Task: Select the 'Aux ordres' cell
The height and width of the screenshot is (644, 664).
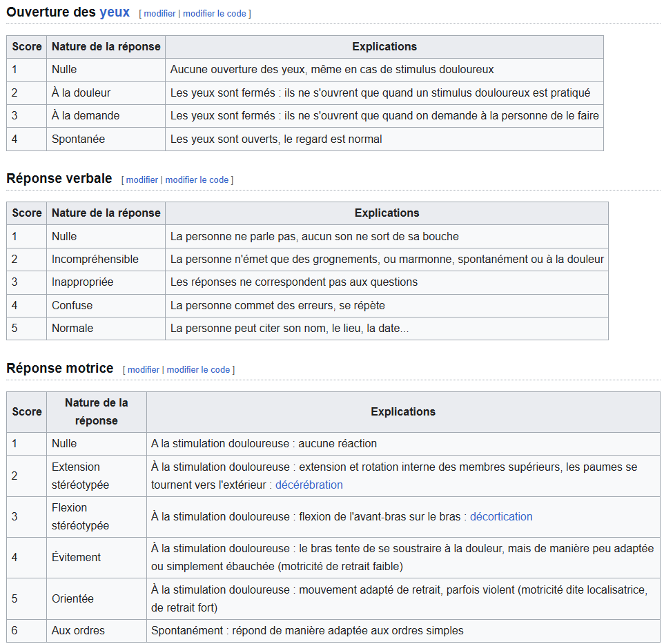Action: pyautogui.click(x=77, y=630)
